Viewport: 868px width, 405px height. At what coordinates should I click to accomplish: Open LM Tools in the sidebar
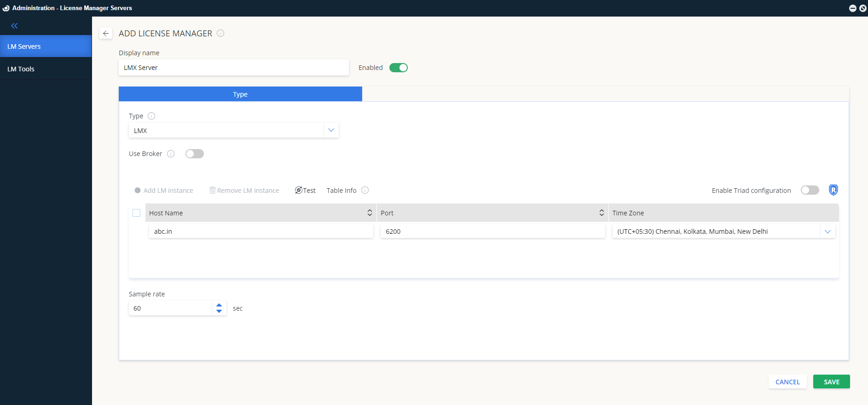point(21,69)
